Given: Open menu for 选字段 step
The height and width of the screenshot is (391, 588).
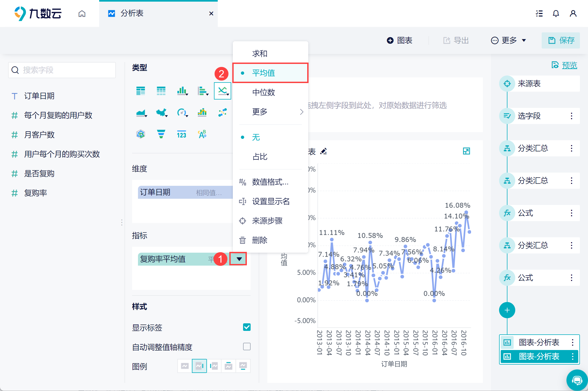Looking at the screenshot, I should tap(572, 116).
